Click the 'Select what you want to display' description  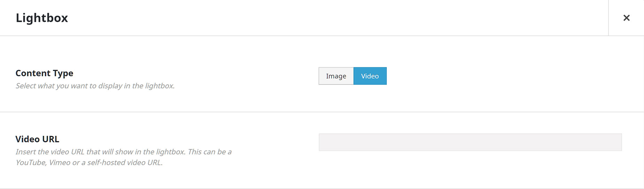point(95,86)
